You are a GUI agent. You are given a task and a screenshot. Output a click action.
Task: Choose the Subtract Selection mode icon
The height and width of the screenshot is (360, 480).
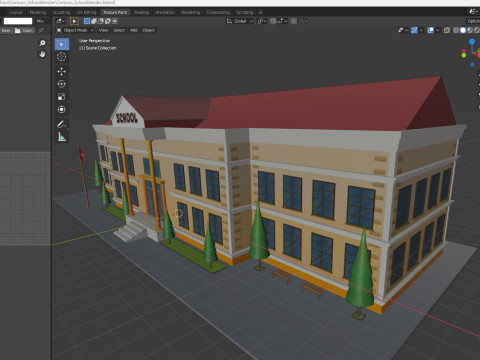101,21
